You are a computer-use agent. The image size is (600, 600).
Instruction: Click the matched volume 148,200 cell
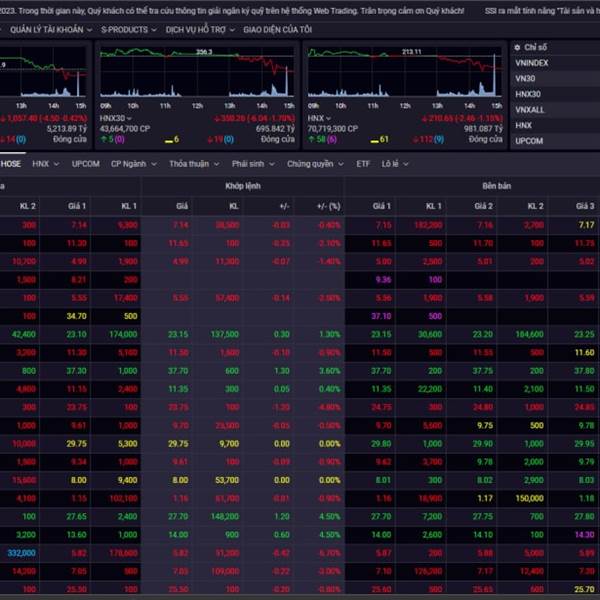coord(225,517)
